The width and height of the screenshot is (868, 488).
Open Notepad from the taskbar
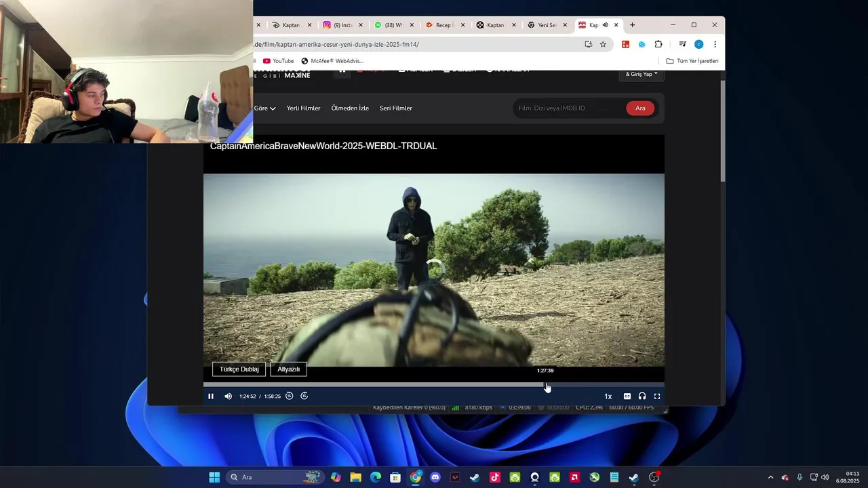(614, 477)
